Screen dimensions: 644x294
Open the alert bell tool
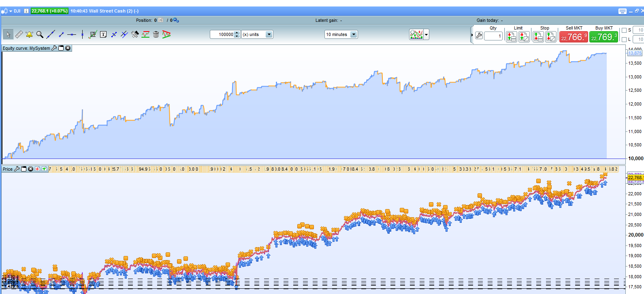pyautogui.click(x=29, y=34)
